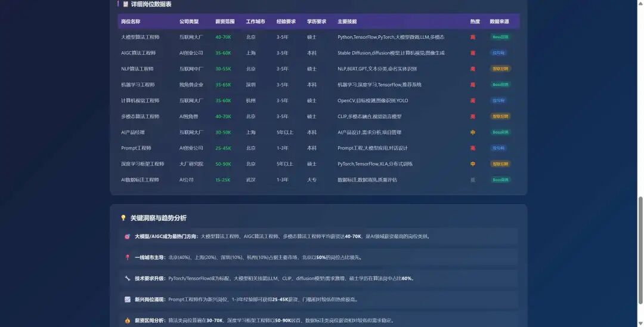Viewport: 644px width, 327px height.
Task: Click the 中 heat indicator in AI产品经理 row
Action: (473, 132)
